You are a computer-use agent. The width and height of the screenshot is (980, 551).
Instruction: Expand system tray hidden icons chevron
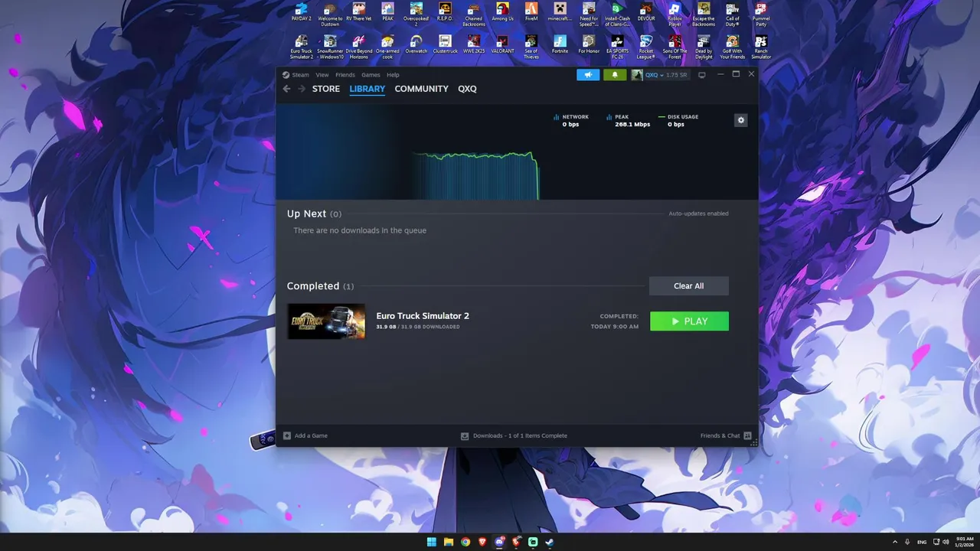pos(895,542)
